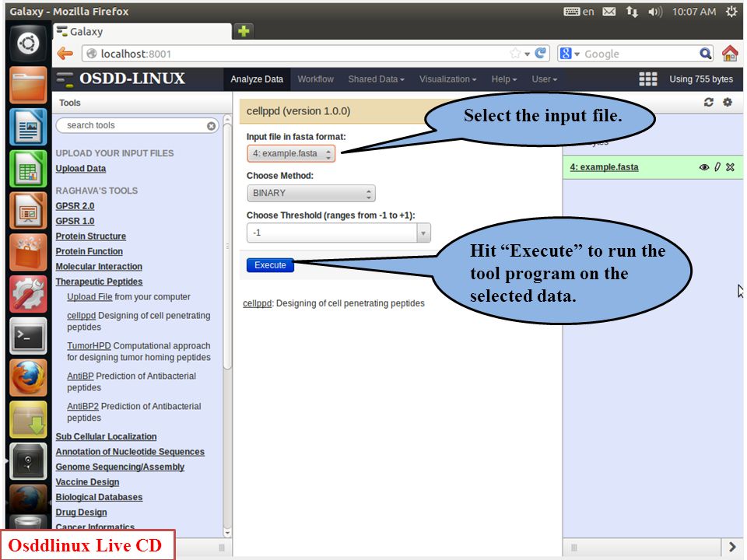Open the Choose Method BINARY dropdown
Image resolution: width=747 pixels, height=560 pixels.
coord(311,193)
